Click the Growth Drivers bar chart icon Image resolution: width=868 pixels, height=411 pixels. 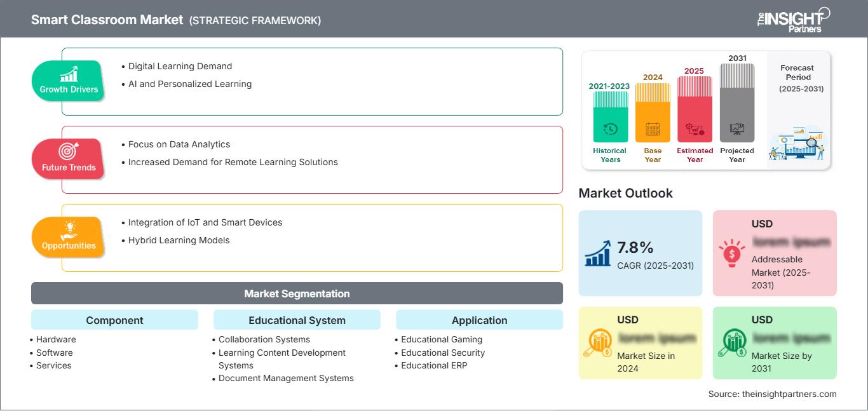pos(69,74)
